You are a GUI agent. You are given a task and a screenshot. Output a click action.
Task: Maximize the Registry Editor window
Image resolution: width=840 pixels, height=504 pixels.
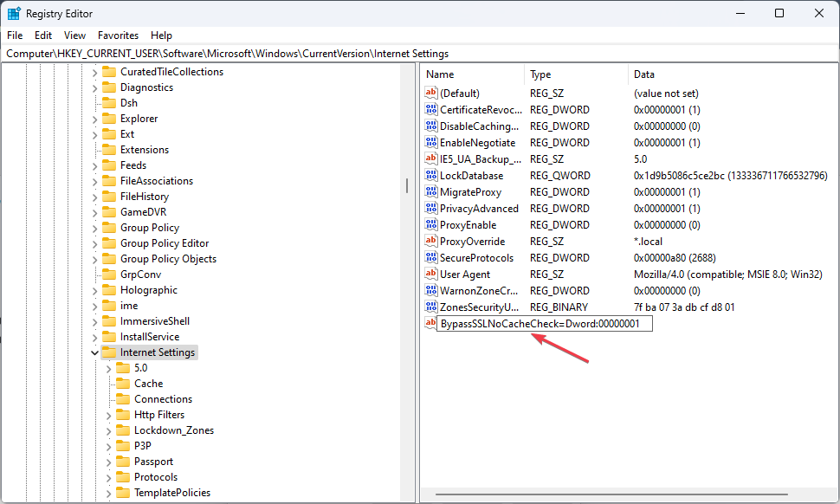point(779,13)
